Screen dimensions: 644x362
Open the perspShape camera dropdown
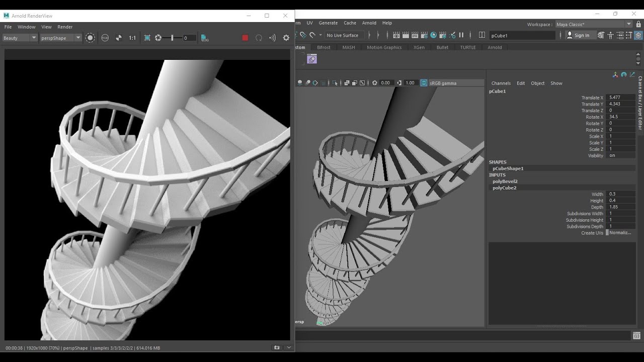pos(61,38)
